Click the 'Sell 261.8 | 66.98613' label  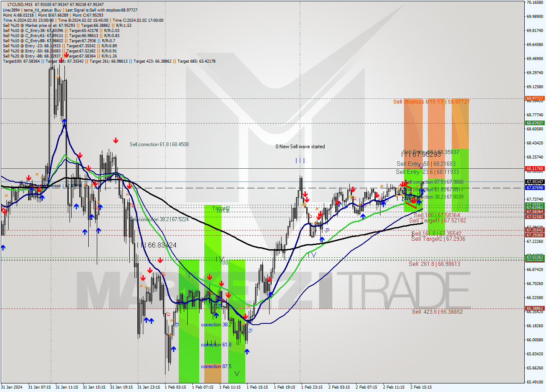click(434, 264)
